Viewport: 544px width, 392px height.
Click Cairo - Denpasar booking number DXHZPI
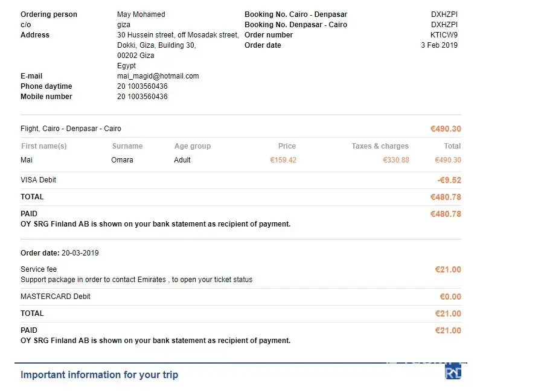[x=444, y=14]
